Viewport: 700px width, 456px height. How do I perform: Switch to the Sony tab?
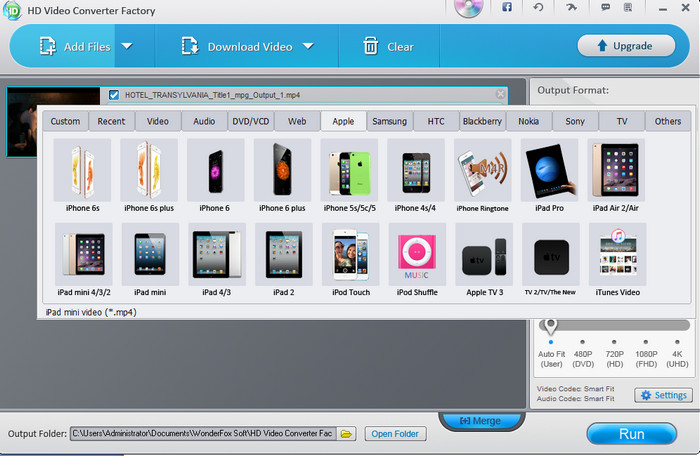[x=575, y=121]
